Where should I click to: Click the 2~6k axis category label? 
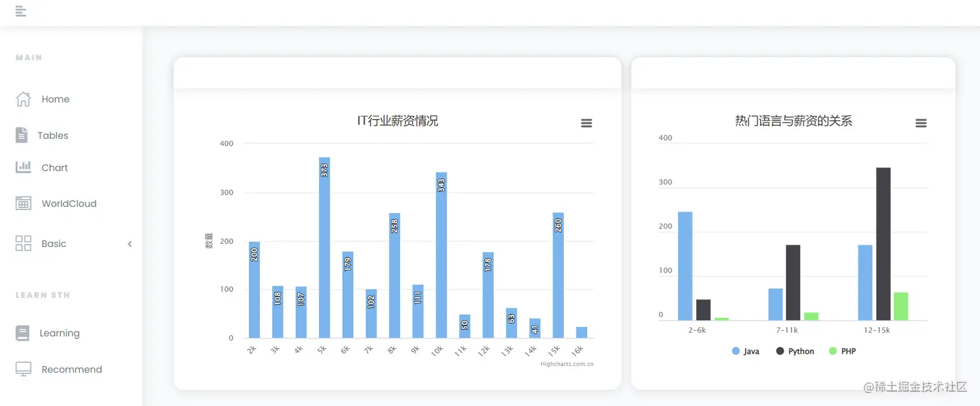click(x=697, y=330)
